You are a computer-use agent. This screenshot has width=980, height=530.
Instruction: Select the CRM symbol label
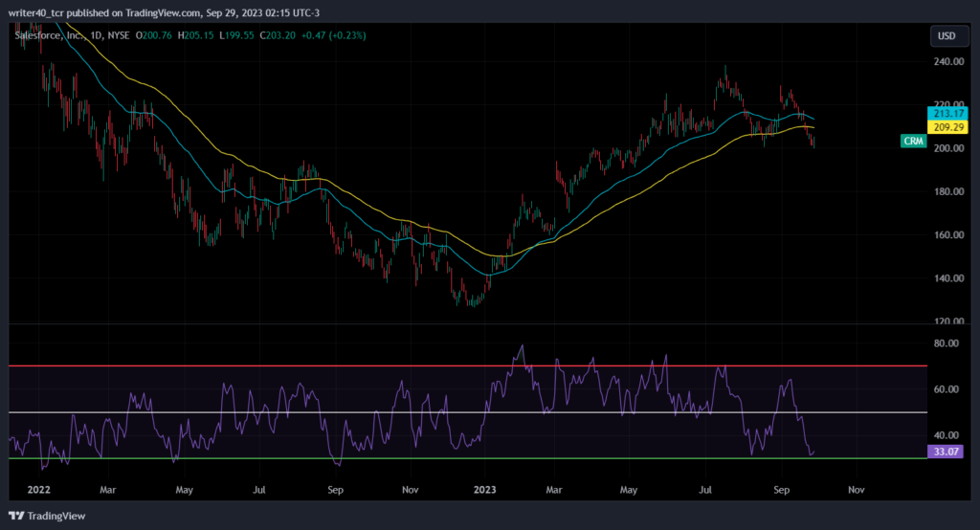click(x=913, y=141)
